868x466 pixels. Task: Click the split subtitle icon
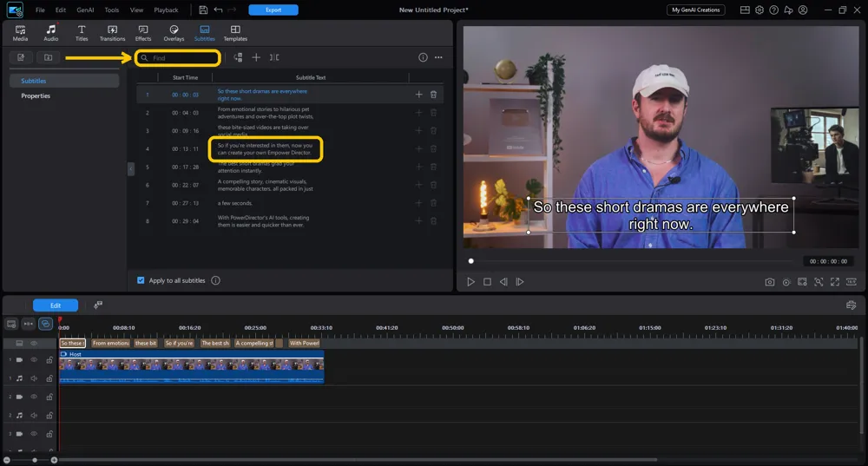[274, 57]
